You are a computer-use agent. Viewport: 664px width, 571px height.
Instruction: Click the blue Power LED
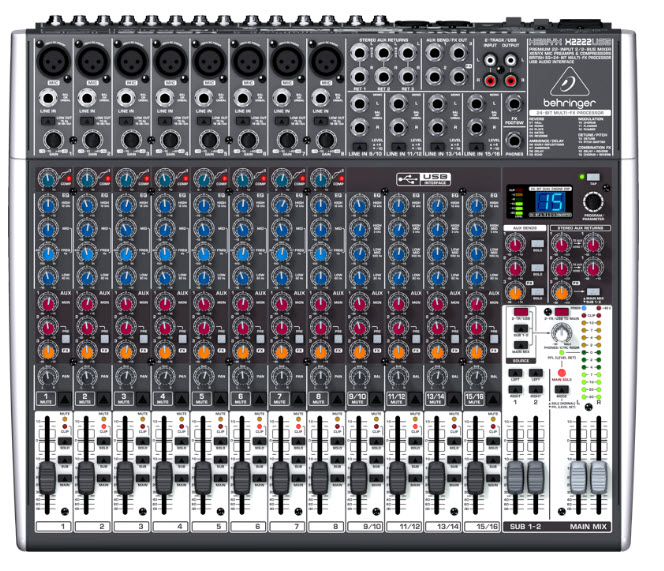click(584, 308)
